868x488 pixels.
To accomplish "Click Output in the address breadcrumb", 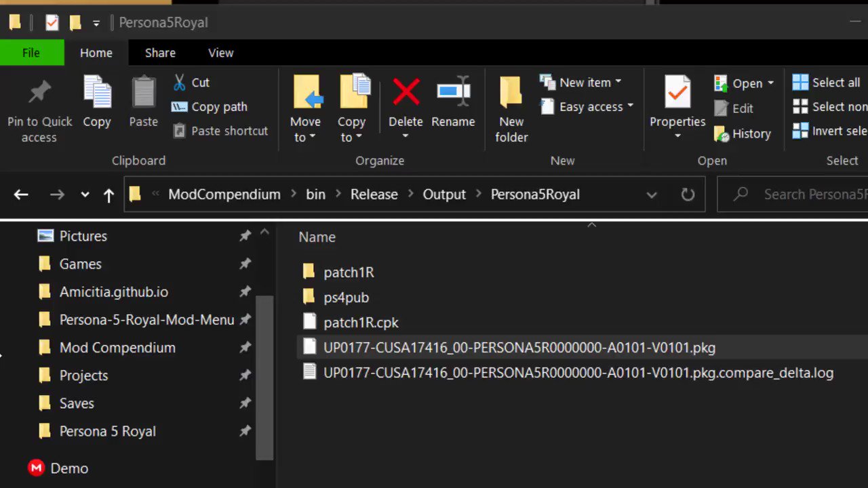I will coord(444,195).
